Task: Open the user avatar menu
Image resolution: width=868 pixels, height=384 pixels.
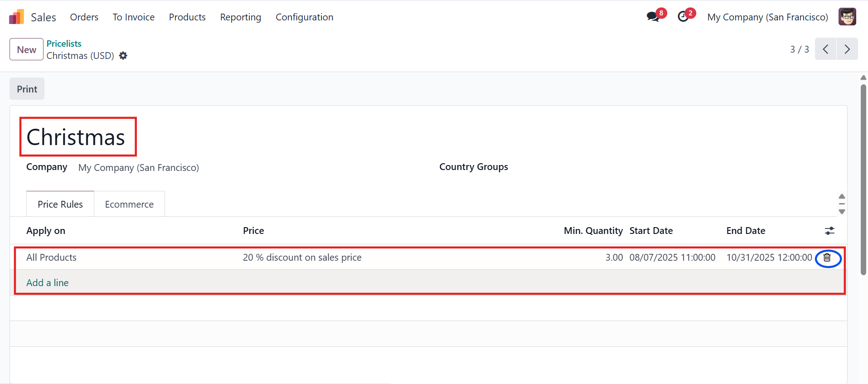Action: [847, 17]
